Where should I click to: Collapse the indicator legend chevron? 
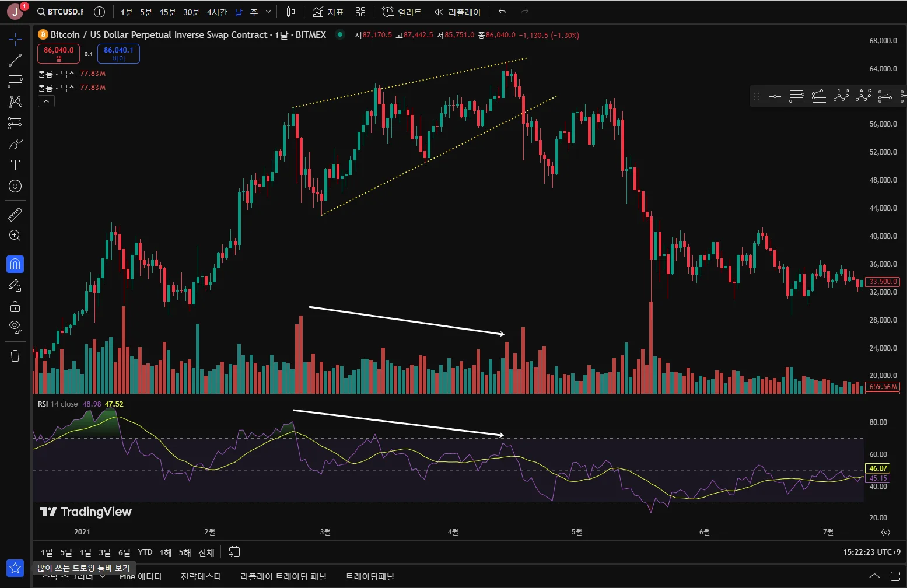(x=46, y=101)
